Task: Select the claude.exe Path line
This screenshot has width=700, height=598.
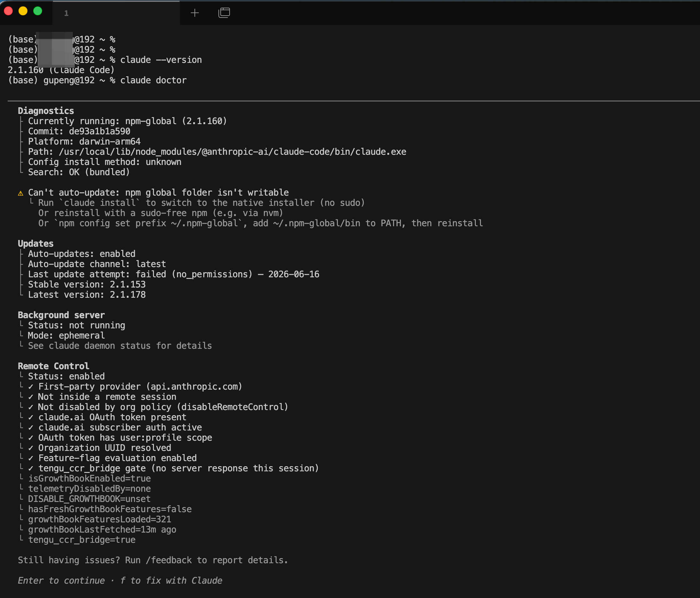Action: tap(217, 152)
